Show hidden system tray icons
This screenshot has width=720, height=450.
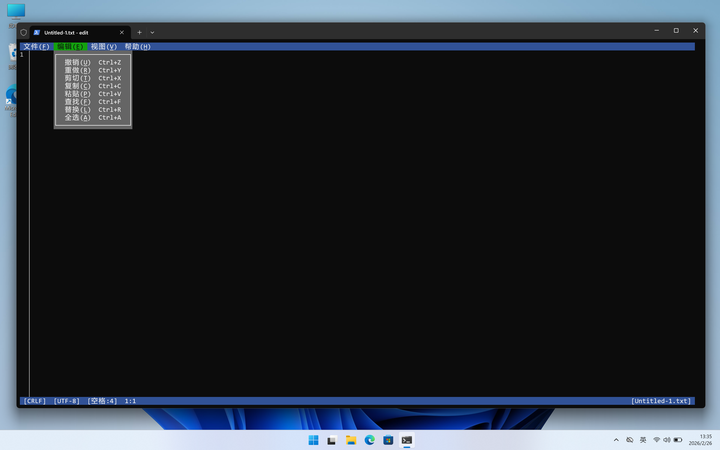(x=616, y=440)
